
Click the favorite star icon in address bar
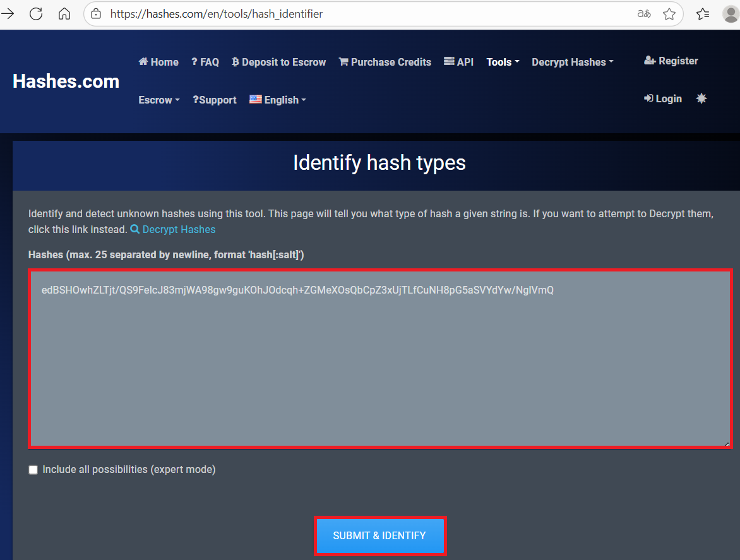click(669, 14)
